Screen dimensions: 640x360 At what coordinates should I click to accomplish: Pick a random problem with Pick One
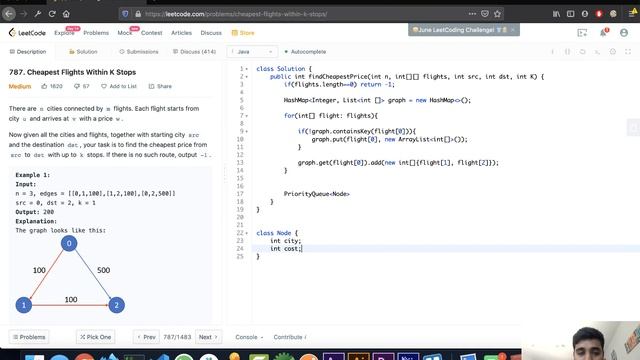click(x=96, y=337)
